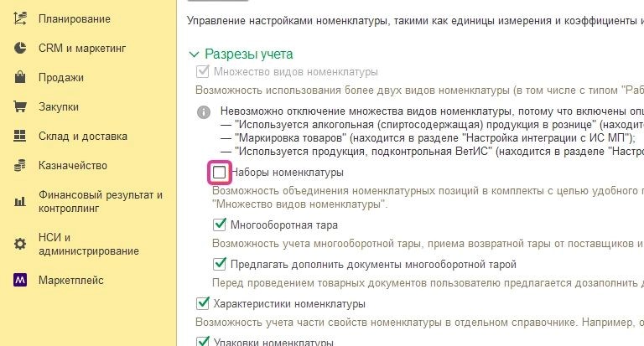Screen dimensions: 644x346
Task: Click the Маркетплейс purple logo icon
Action: point(21,280)
